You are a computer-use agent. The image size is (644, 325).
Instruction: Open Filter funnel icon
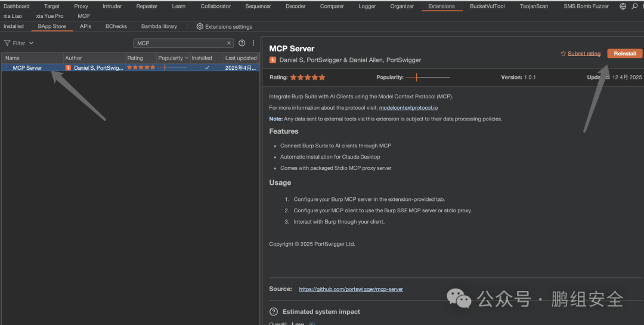coord(7,43)
